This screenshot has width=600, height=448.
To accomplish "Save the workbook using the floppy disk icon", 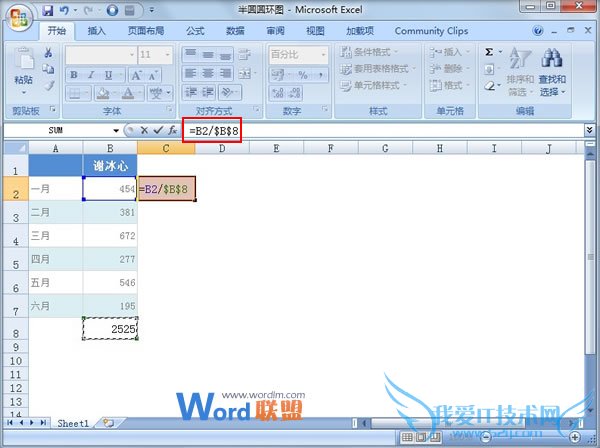I will (47, 10).
